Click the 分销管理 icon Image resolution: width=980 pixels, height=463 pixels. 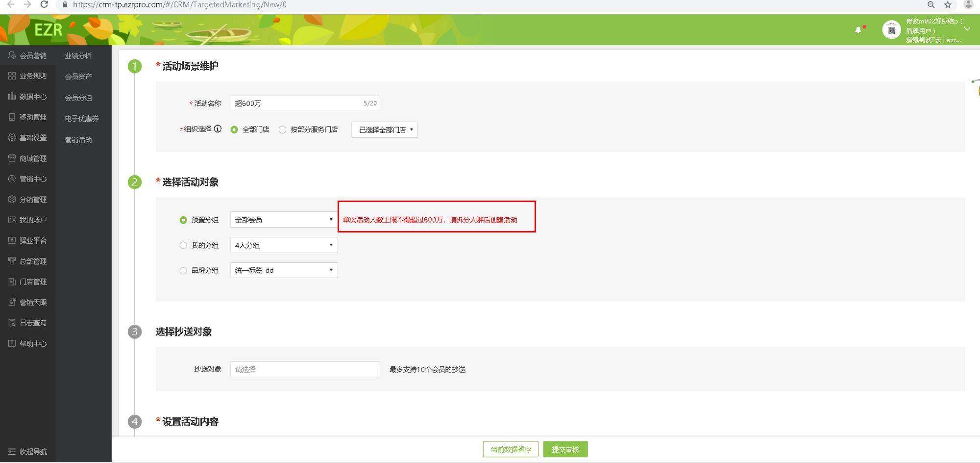pos(12,200)
